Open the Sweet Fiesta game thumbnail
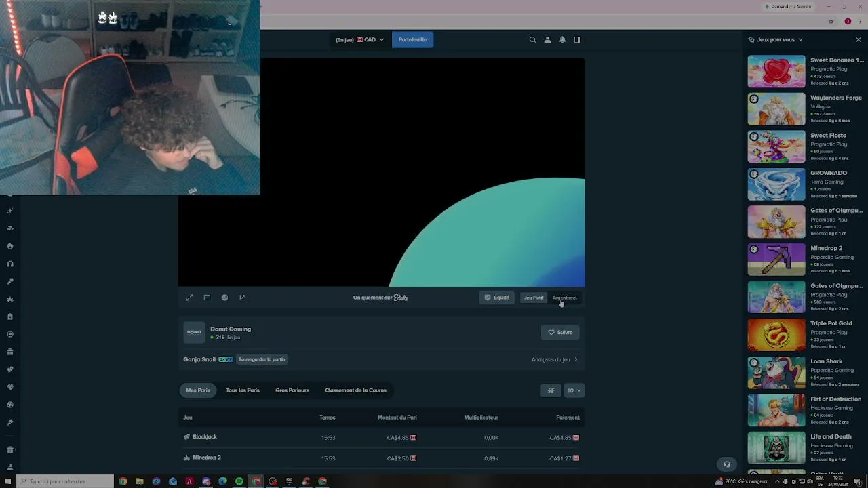The height and width of the screenshot is (488, 868). pyautogui.click(x=776, y=146)
